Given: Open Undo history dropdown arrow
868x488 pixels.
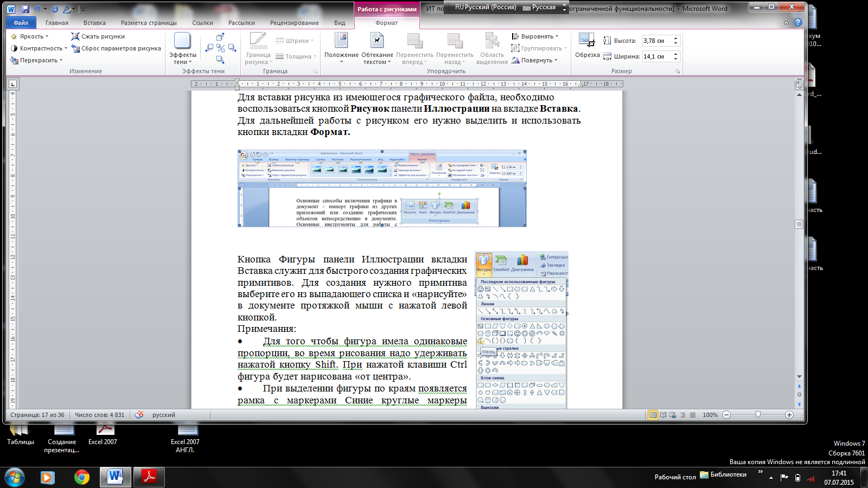Looking at the screenshot, I should coord(45,9).
